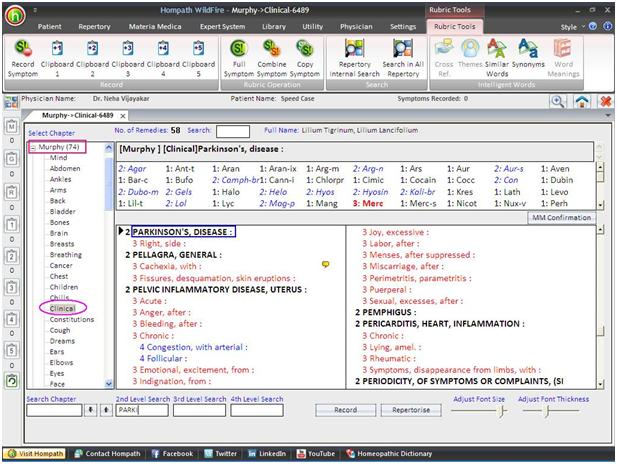Click the yellow note icon beside Cachexia

325,264
